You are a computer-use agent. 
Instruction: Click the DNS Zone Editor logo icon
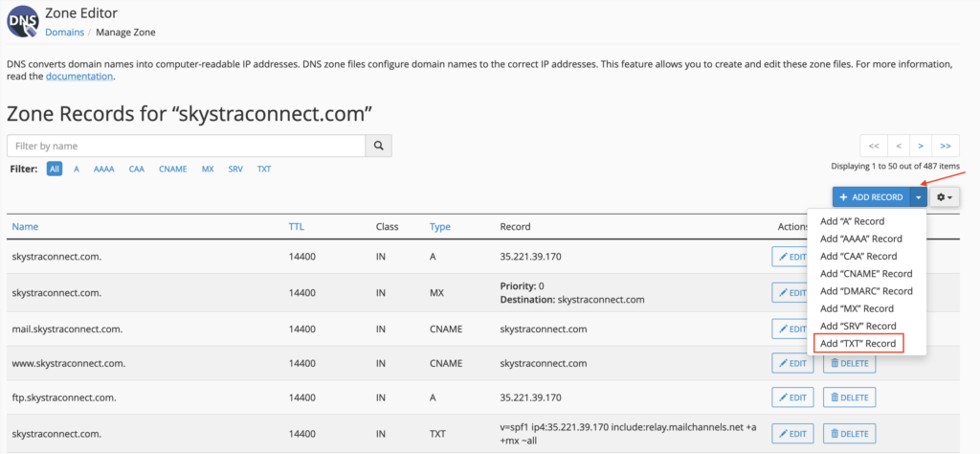click(22, 21)
